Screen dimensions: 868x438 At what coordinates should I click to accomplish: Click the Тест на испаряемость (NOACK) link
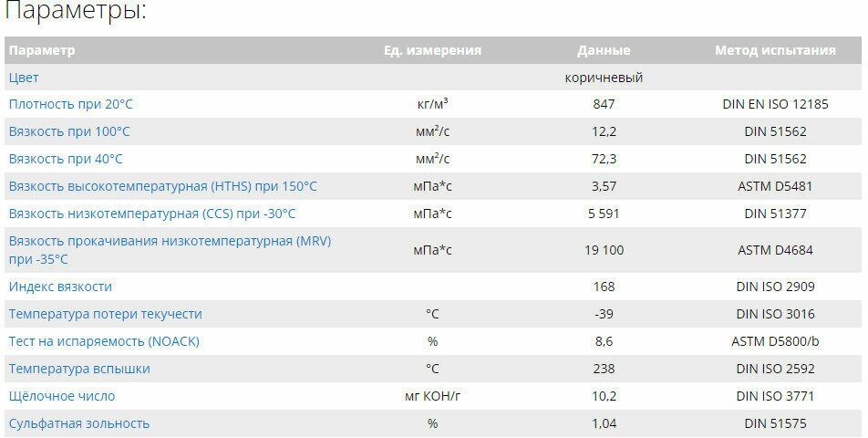[x=104, y=341]
